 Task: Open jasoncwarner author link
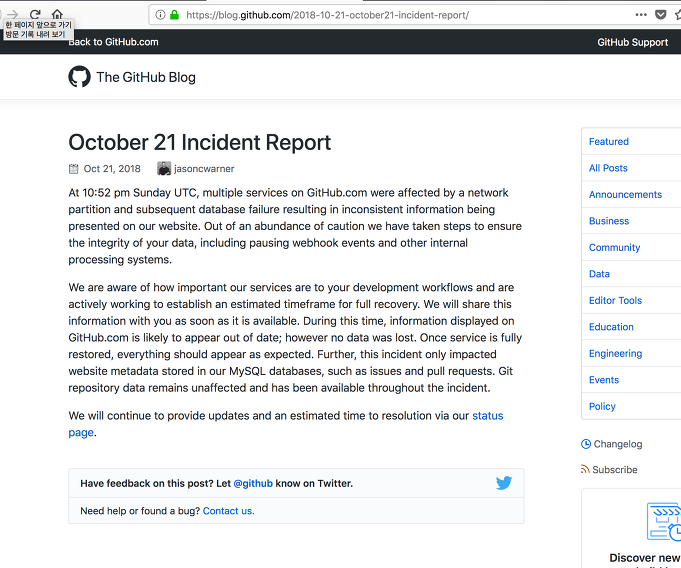204,169
